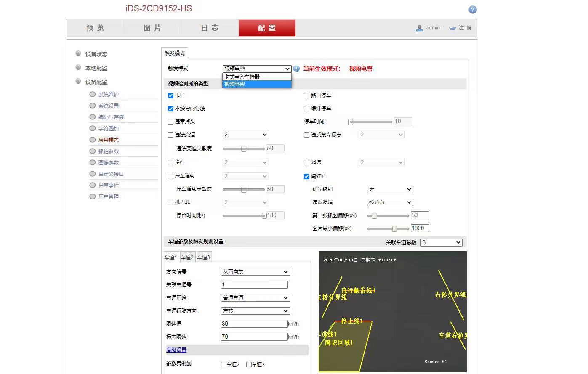Uncheck the 闯红灯 checkbox
Viewport: 588px width, 374px height.
pos(306,176)
